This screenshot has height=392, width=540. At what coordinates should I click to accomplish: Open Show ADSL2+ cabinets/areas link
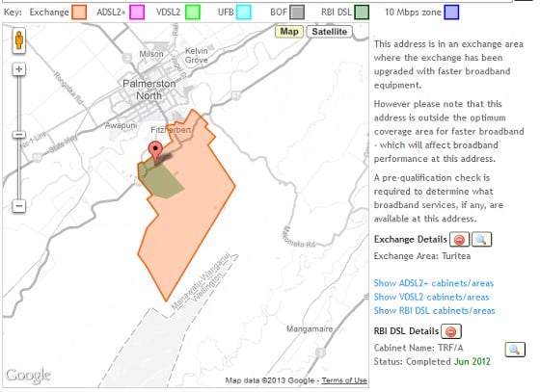click(434, 283)
